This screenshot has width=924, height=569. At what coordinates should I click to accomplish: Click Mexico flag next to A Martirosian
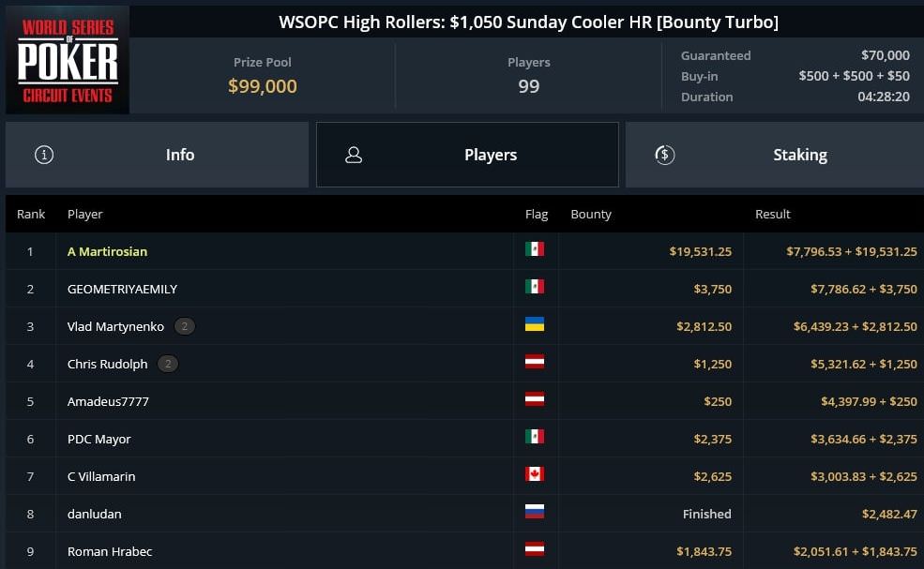[x=535, y=249]
